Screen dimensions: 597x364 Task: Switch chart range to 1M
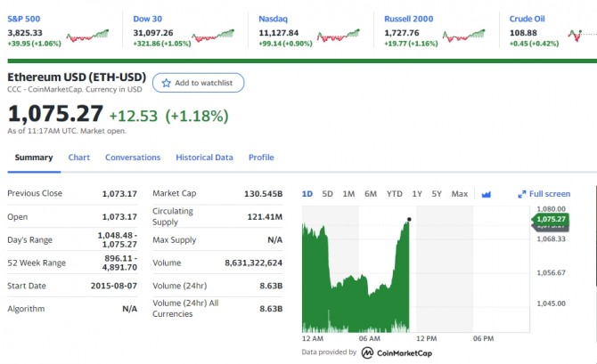348,194
